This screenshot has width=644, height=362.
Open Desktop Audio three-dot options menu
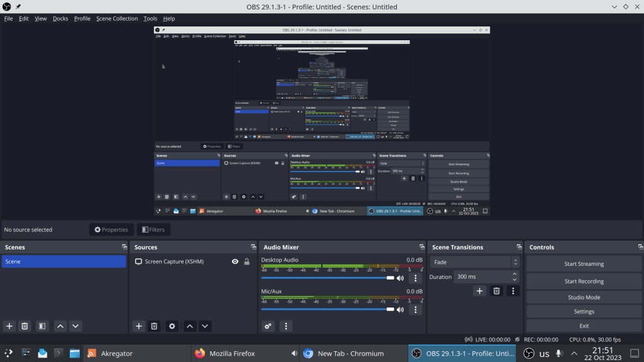pos(415,278)
